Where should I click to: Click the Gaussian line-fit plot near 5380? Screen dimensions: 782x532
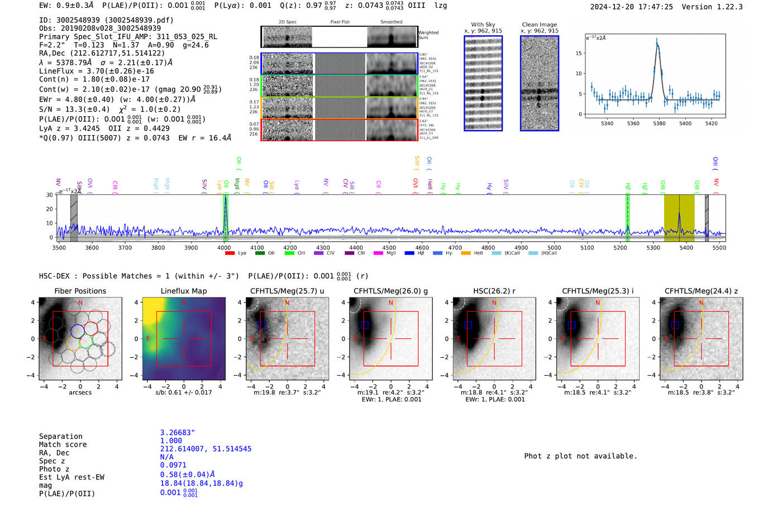point(655,76)
